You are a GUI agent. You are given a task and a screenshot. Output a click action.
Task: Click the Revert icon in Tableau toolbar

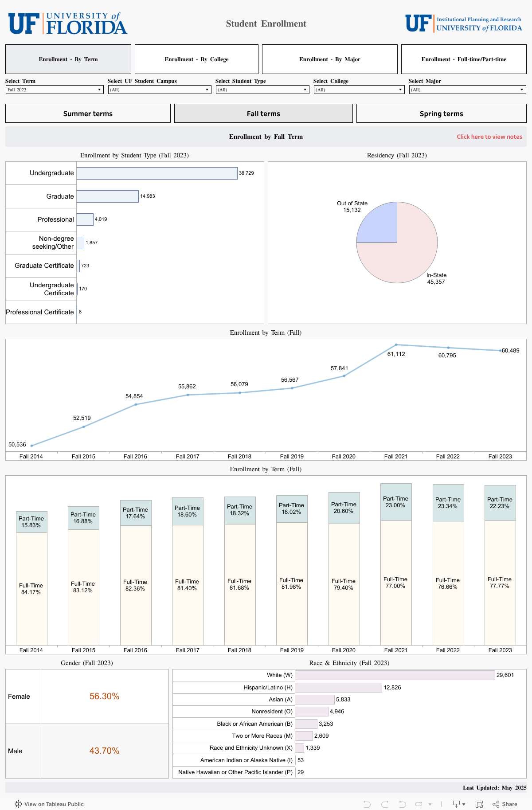[402, 804]
